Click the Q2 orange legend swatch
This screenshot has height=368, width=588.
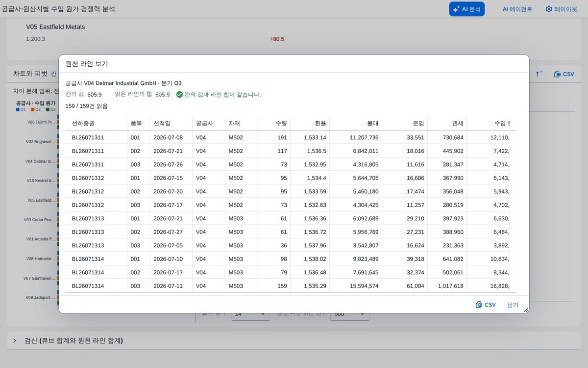click(32, 109)
